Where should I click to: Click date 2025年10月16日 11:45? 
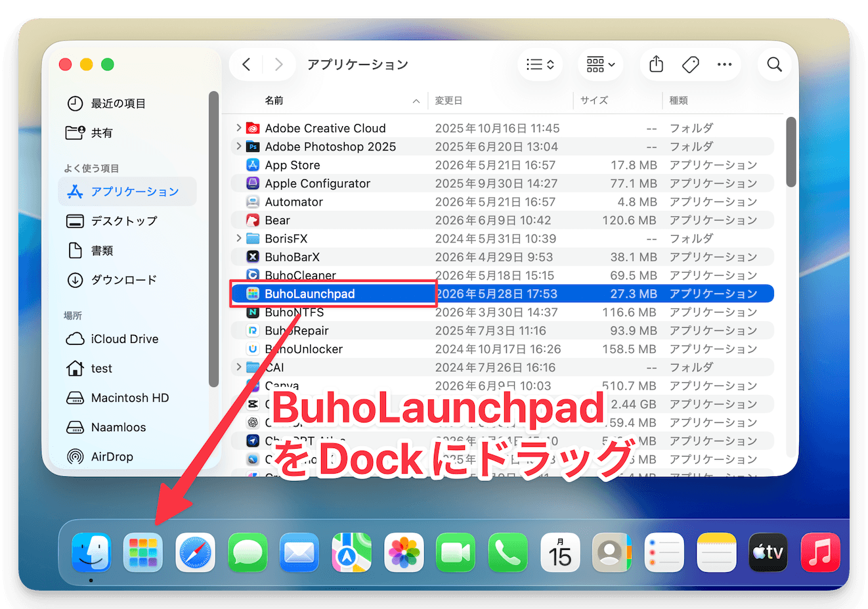point(497,128)
